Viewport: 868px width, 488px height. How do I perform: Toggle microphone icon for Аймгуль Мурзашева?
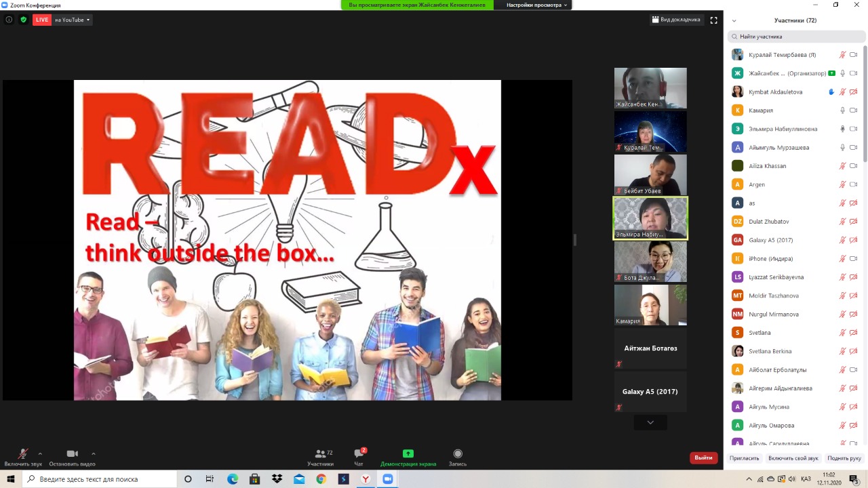click(842, 147)
